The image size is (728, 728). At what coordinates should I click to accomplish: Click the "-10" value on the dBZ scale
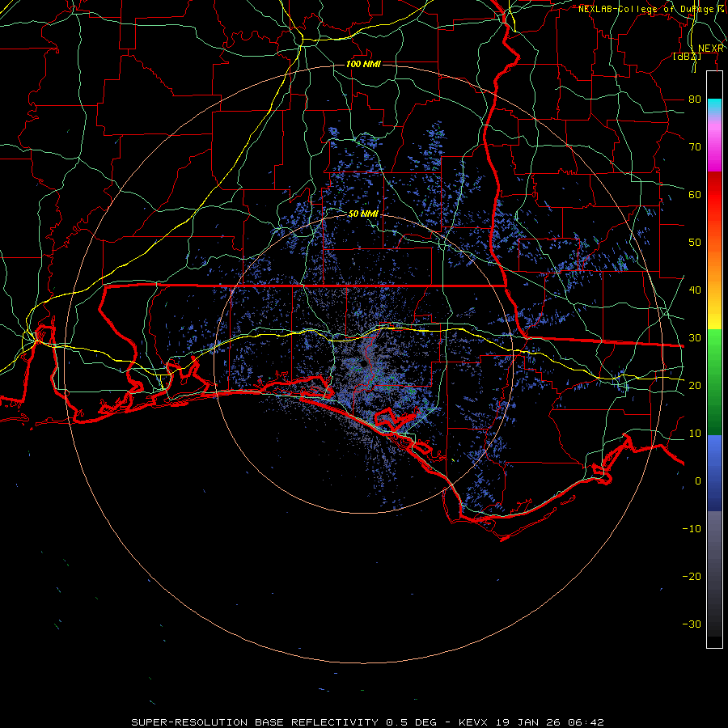pos(692,529)
